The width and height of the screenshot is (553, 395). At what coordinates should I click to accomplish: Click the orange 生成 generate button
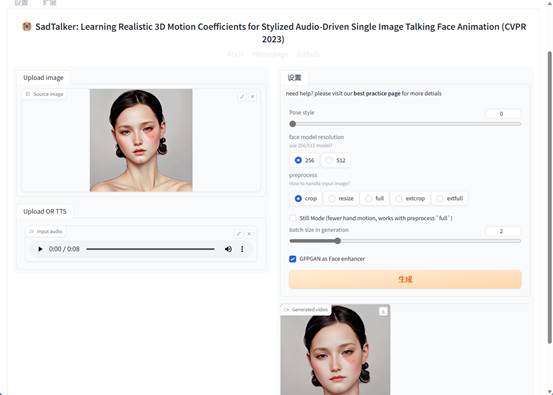point(405,279)
